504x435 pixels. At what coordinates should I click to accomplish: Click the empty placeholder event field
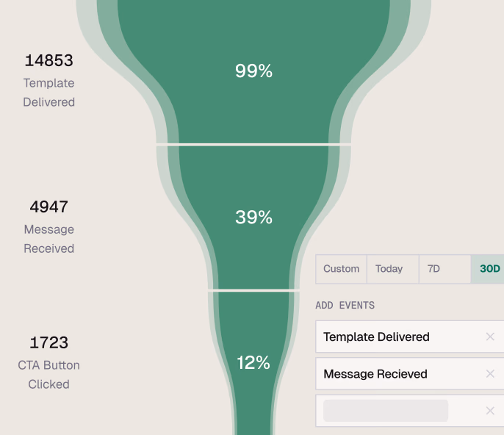coord(386,411)
